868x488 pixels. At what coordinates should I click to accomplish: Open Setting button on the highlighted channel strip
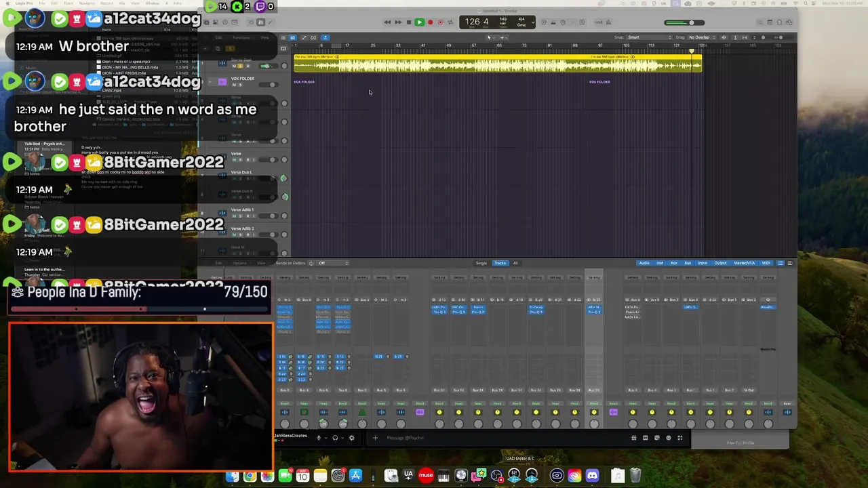[594, 277]
